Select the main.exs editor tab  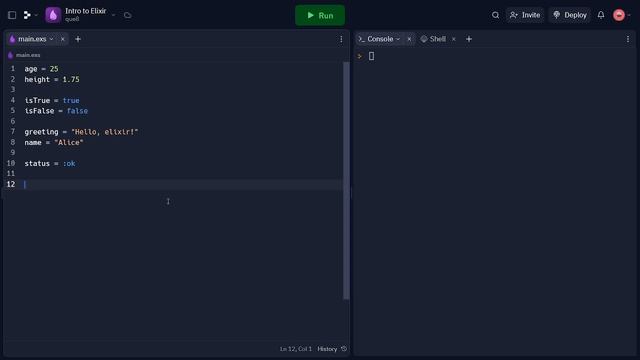pyautogui.click(x=32, y=39)
